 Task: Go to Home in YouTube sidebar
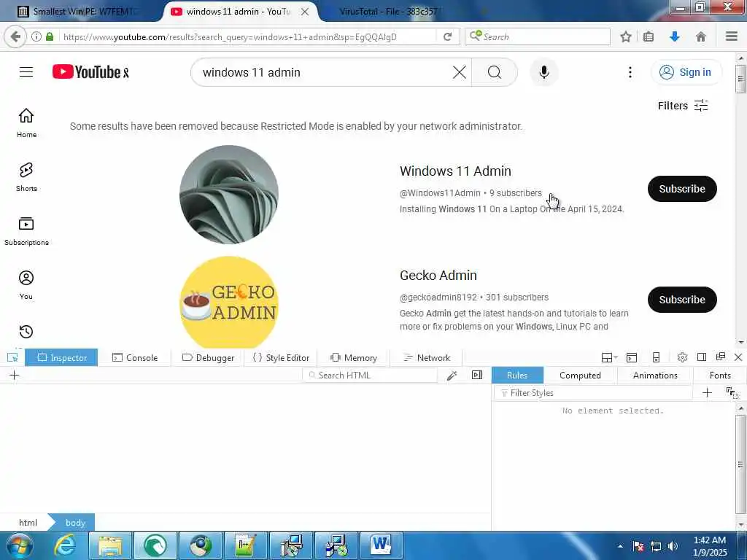[x=26, y=122]
